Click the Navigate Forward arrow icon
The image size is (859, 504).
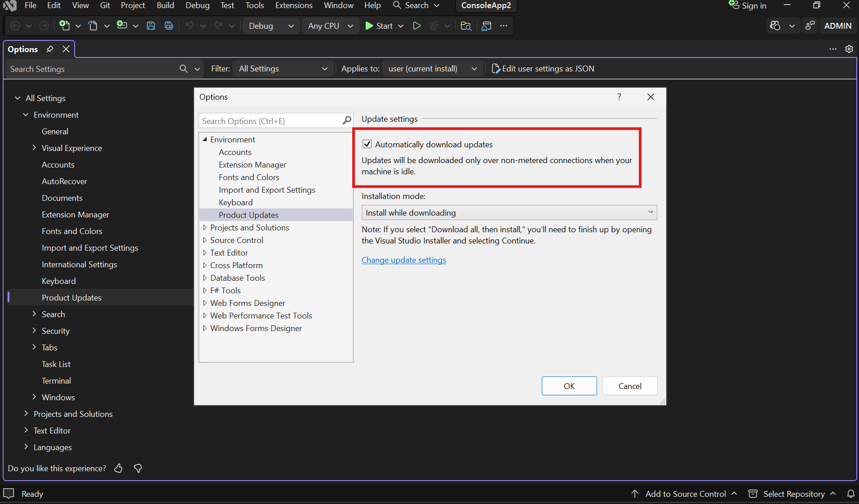pyautogui.click(x=44, y=26)
